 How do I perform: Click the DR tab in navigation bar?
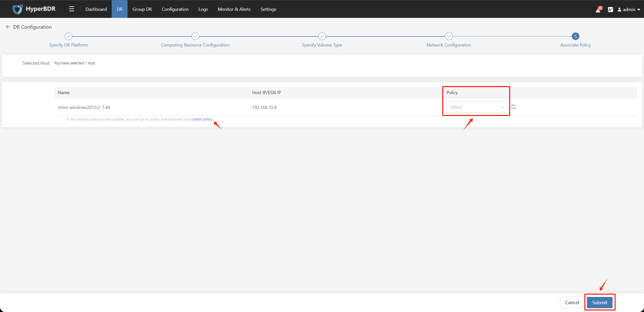pyautogui.click(x=119, y=9)
